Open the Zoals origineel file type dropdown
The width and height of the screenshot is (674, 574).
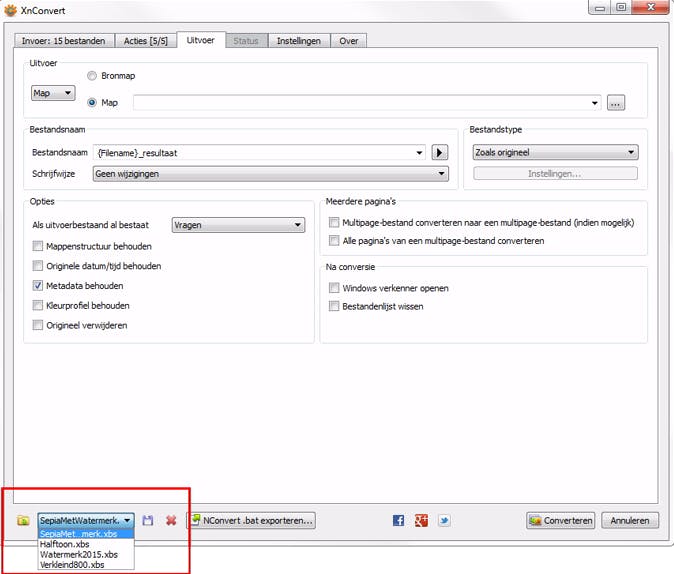[555, 152]
